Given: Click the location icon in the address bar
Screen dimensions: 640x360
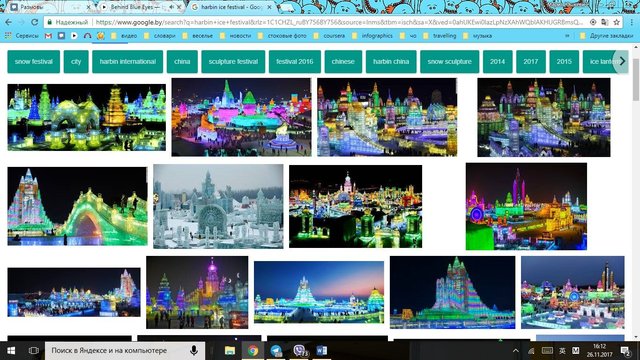Looking at the screenshot, I should pos(593,22).
